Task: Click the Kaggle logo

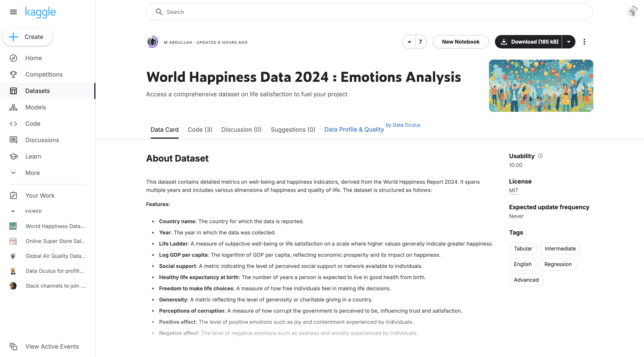Action: (40, 12)
